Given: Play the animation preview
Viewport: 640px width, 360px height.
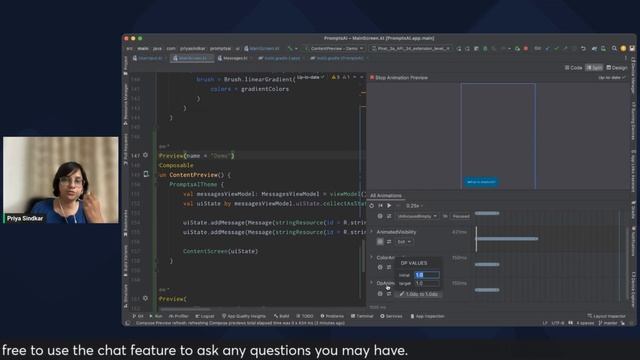Looking at the screenshot, I should click(389, 206).
